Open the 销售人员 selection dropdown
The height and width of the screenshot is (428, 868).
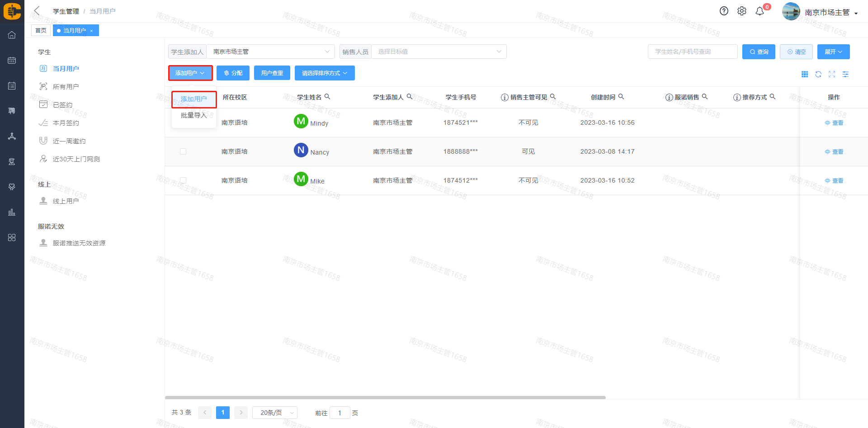[439, 52]
